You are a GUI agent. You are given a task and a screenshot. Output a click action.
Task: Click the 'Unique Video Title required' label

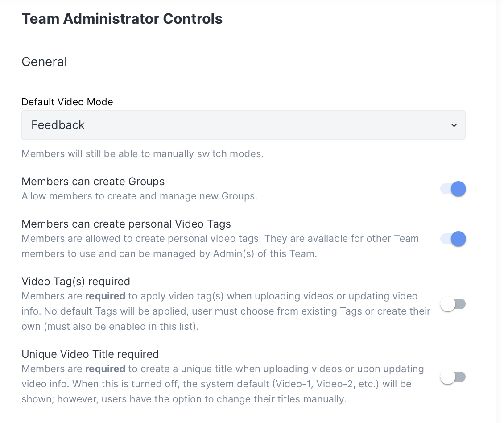point(90,354)
